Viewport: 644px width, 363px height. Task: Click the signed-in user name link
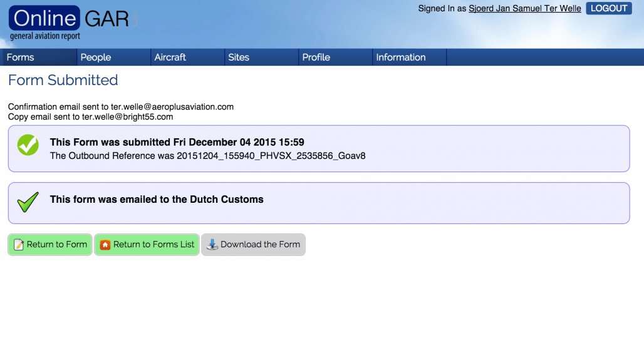click(x=524, y=9)
